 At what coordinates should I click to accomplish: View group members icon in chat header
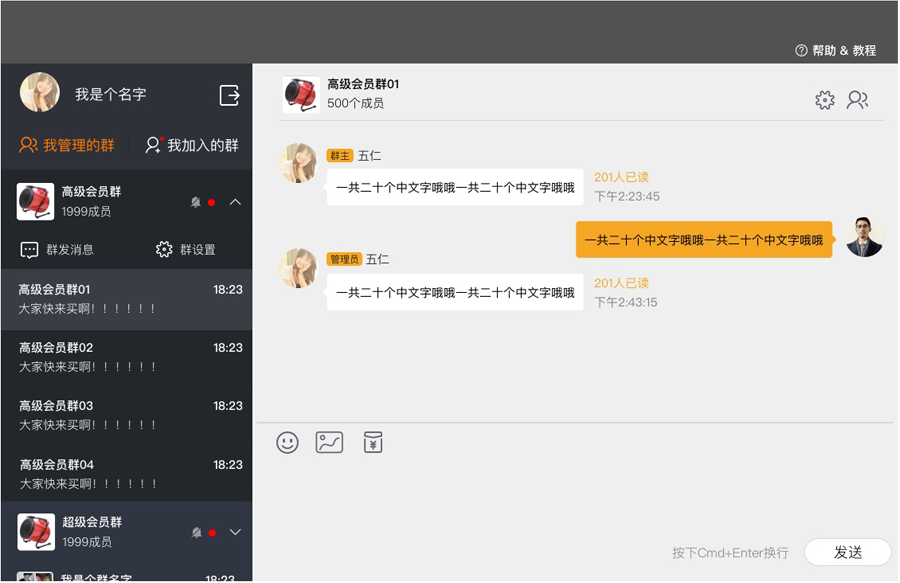point(858,100)
